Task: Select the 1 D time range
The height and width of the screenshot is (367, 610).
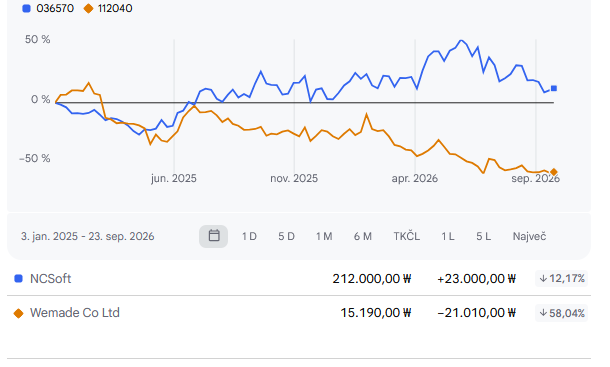Action: point(249,236)
